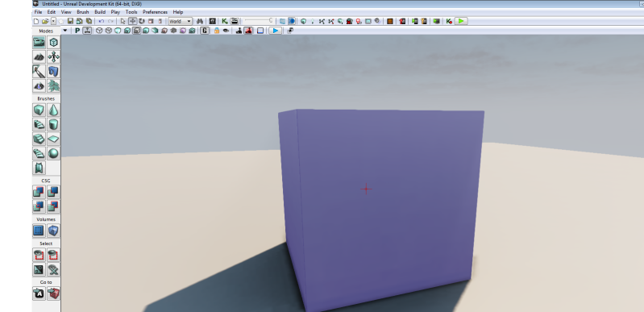Toggle the lock selected actors padlock

tap(217, 31)
